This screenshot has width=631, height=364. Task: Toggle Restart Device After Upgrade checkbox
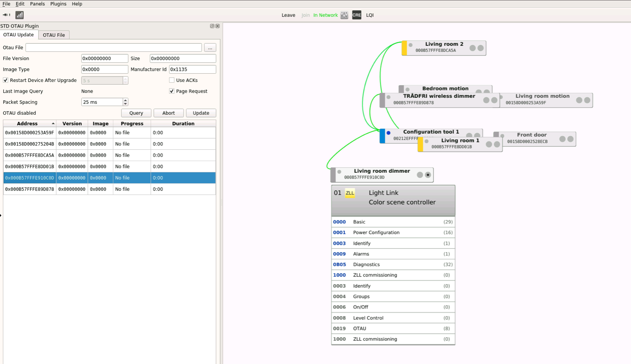(x=6, y=80)
